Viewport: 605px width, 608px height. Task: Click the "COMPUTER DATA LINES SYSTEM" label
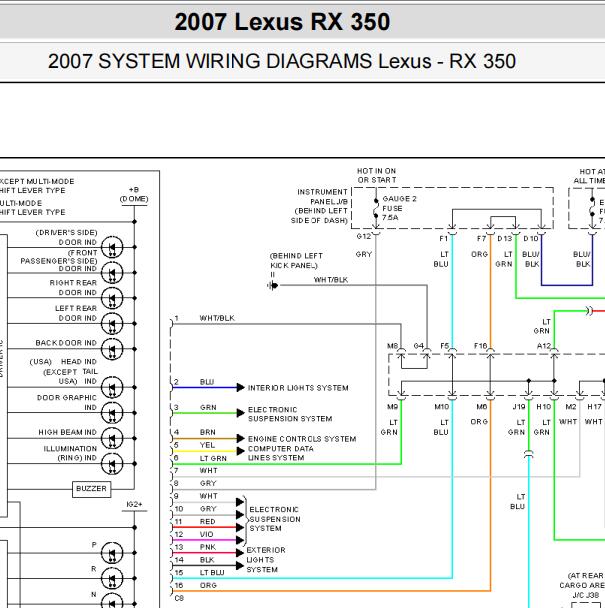pos(281,453)
